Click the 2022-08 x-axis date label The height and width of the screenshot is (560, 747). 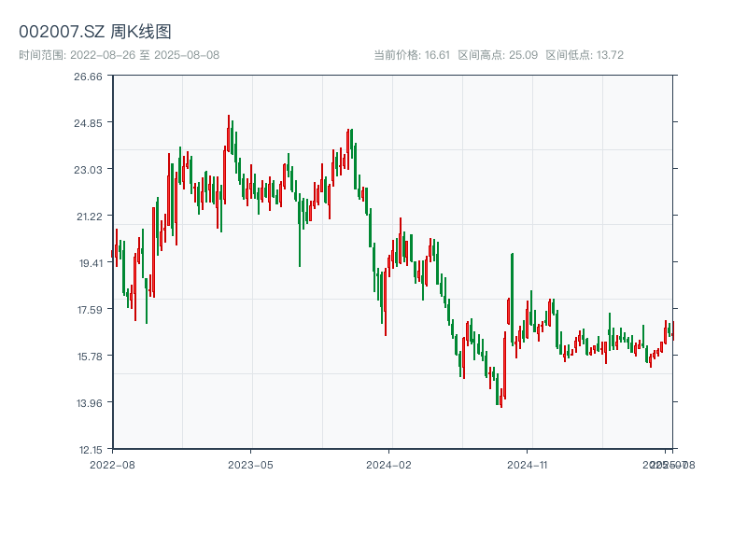[x=112, y=464]
